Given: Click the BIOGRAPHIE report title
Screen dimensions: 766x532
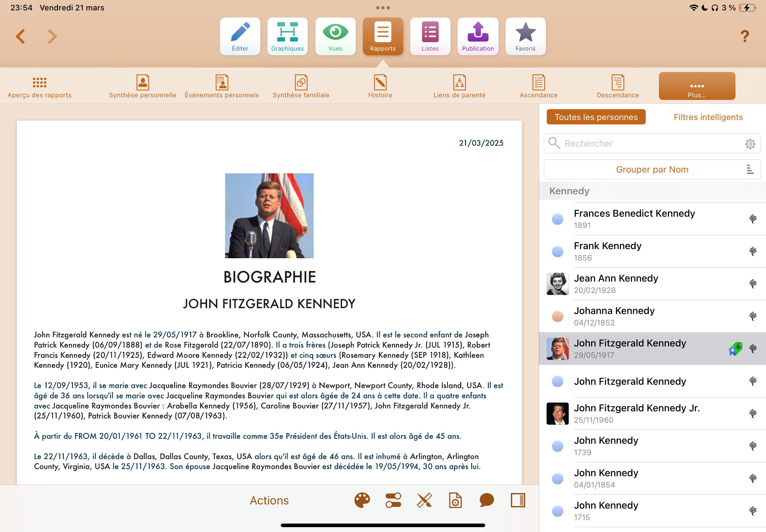Looking at the screenshot, I should point(269,277).
